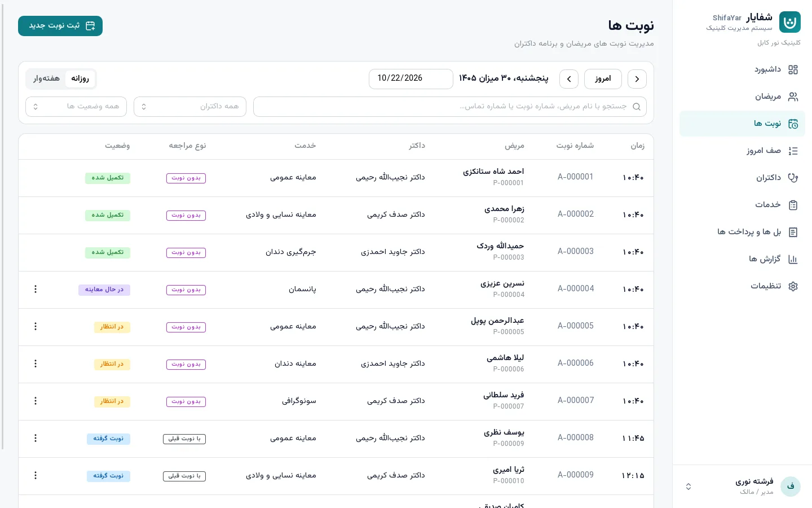812x508 pixels.
Task: Go to مریضان patients icon in sidebar
Action: click(793, 97)
